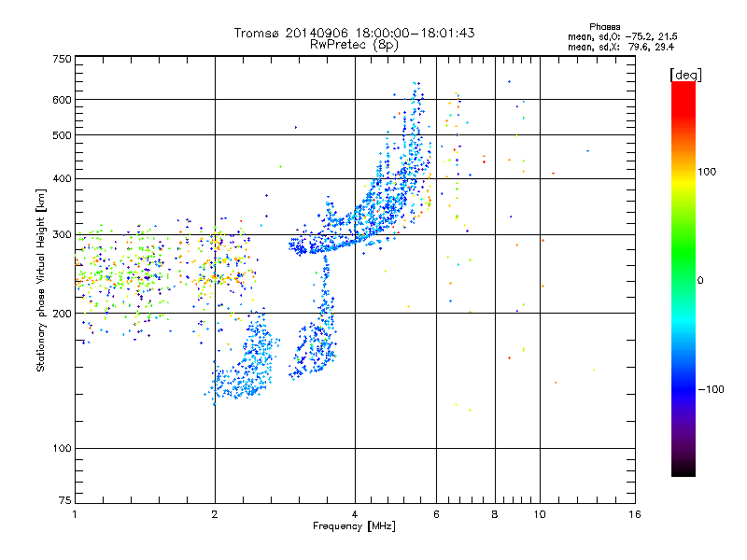The width and height of the screenshot is (747, 560).
Task: Click the y-axis tick label "100" on height axis
Action: point(62,449)
